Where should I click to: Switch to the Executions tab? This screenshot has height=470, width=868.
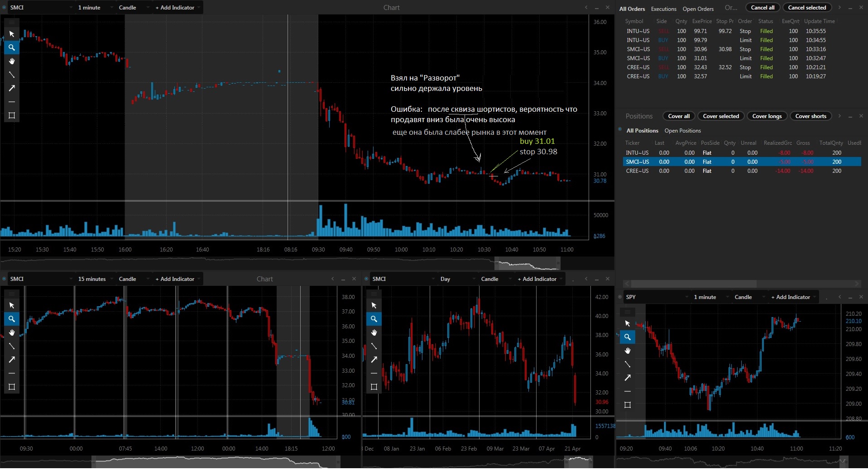coord(663,9)
